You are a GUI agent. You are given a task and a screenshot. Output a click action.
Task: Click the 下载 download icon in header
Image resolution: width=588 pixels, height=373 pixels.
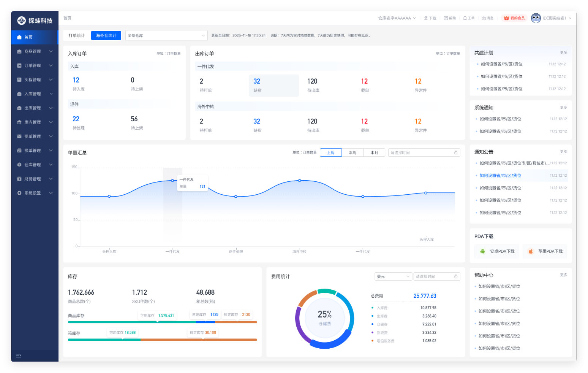(x=426, y=18)
